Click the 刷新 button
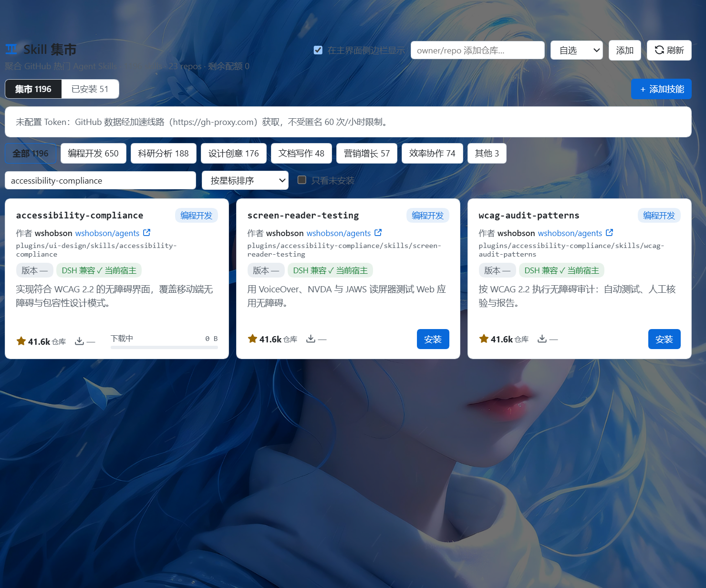This screenshot has width=706, height=588. [x=669, y=50]
